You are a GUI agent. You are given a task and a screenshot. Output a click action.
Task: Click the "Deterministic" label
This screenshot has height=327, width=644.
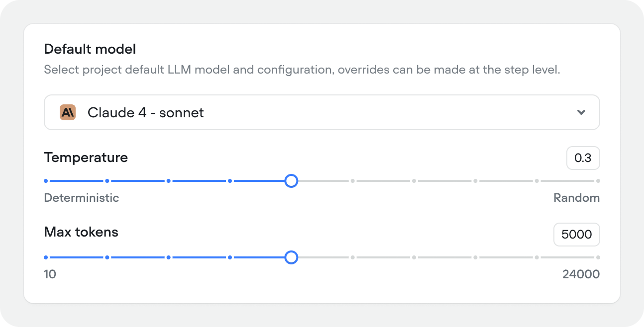click(81, 198)
